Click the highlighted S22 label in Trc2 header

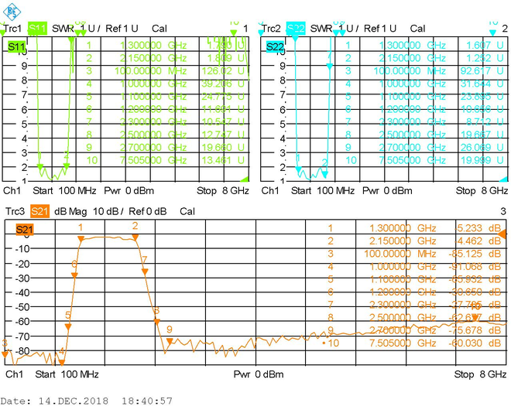pyautogui.click(x=296, y=29)
